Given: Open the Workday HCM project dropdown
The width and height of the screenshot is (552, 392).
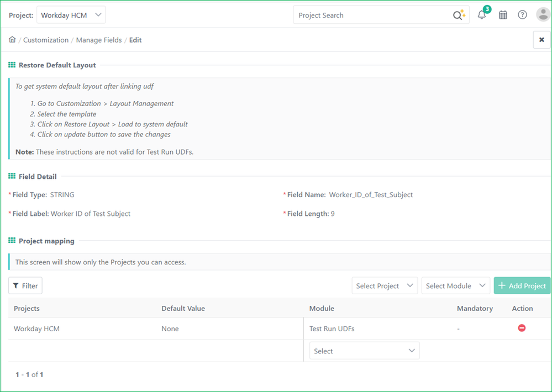Looking at the screenshot, I should click(71, 15).
